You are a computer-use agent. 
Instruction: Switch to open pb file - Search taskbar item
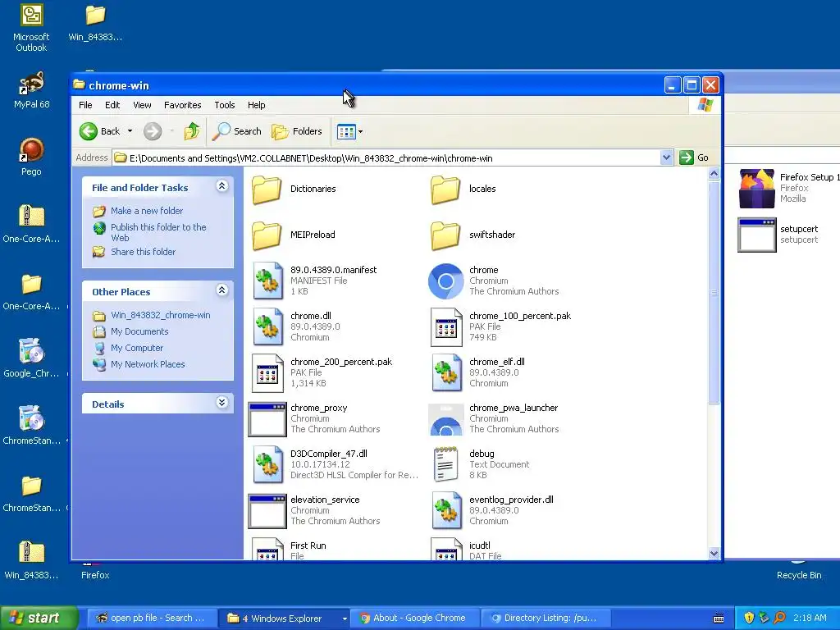[151, 619]
